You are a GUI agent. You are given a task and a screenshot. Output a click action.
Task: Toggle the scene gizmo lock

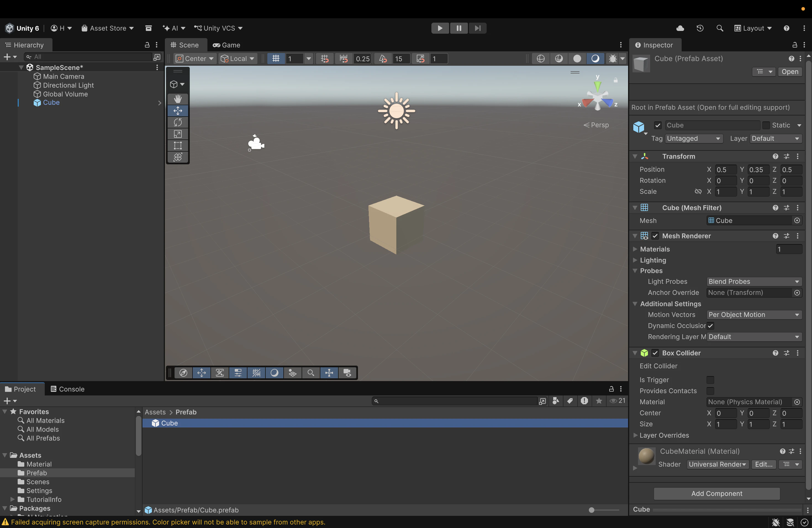[x=615, y=80]
